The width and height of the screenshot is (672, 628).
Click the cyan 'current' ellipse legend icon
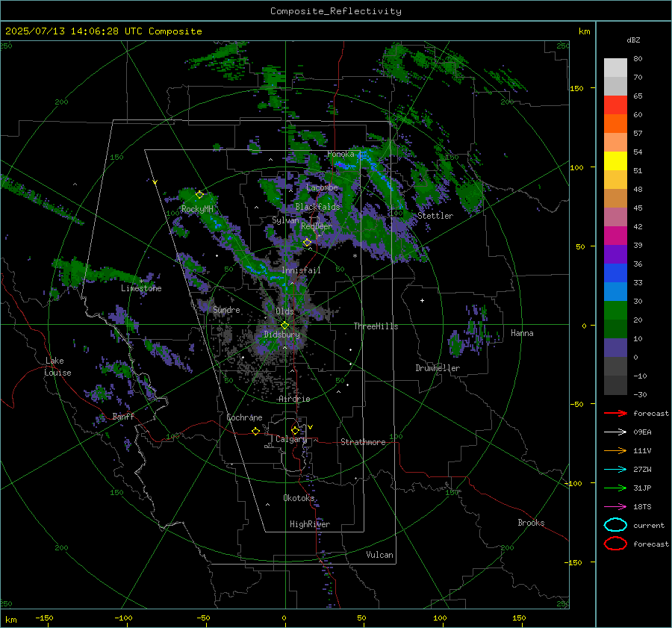click(x=615, y=525)
